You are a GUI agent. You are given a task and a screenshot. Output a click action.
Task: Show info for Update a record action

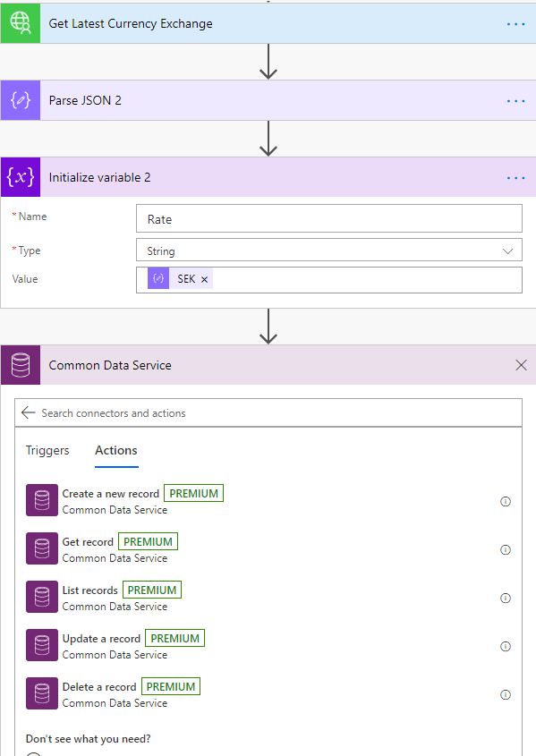click(506, 646)
